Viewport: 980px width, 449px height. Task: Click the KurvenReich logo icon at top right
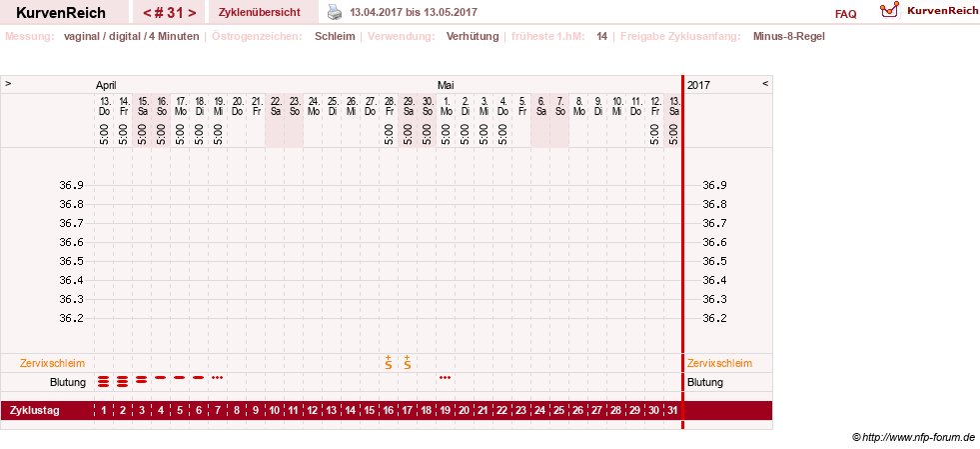(889, 9)
